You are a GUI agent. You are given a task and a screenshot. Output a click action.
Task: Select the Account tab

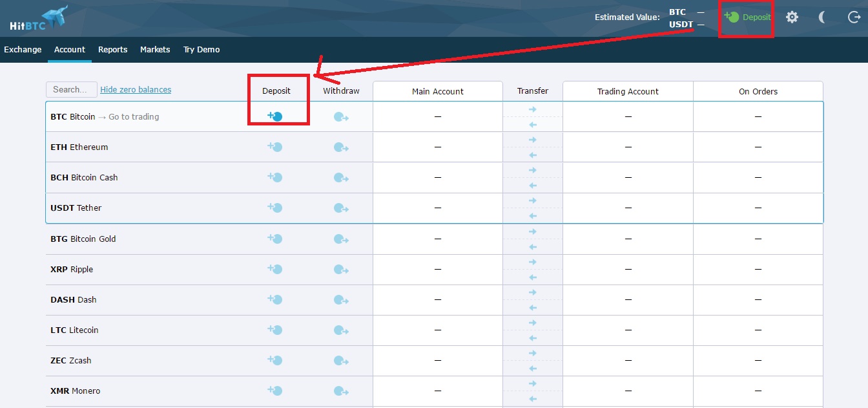[x=70, y=49]
